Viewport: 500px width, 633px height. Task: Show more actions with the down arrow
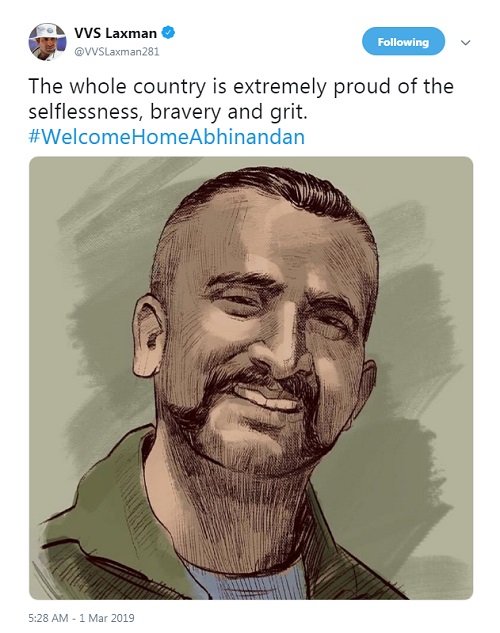pos(465,42)
